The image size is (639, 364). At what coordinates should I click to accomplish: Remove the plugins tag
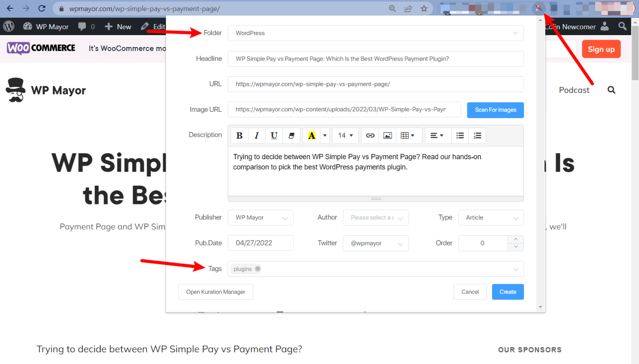[257, 269]
